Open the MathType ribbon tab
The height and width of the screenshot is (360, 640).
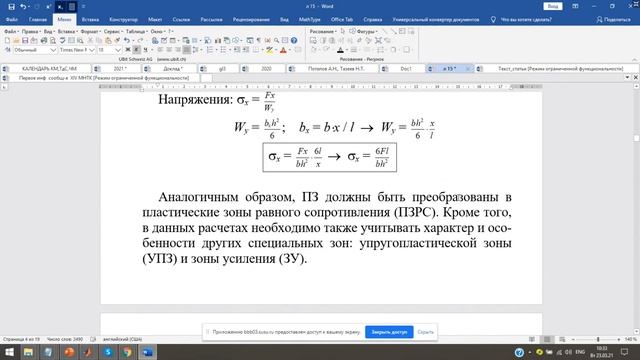click(309, 19)
